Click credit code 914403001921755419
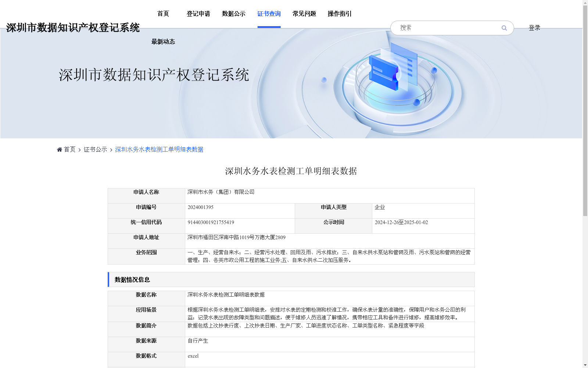This screenshot has width=588, height=368. tap(211, 222)
